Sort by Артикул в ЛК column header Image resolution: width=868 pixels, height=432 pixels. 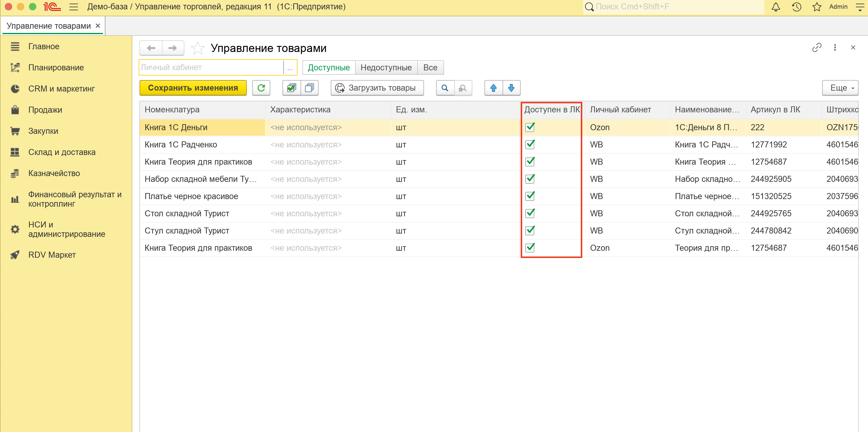point(784,110)
